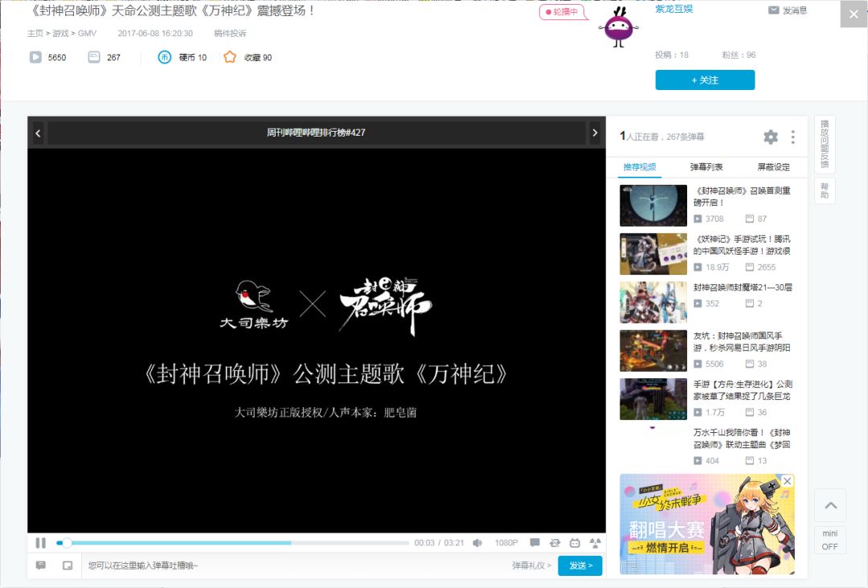Go to next video in carousel bar
Image resolution: width=868 pixels, height=588 pixels.
tap(595, 133)
